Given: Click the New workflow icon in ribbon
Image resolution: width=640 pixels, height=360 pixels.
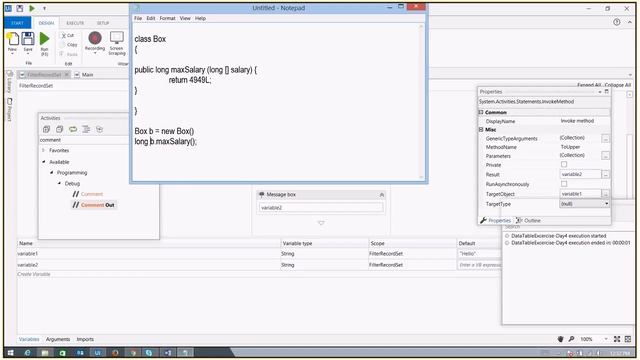Looking at the screenshot, I should (x=13, y=39).
